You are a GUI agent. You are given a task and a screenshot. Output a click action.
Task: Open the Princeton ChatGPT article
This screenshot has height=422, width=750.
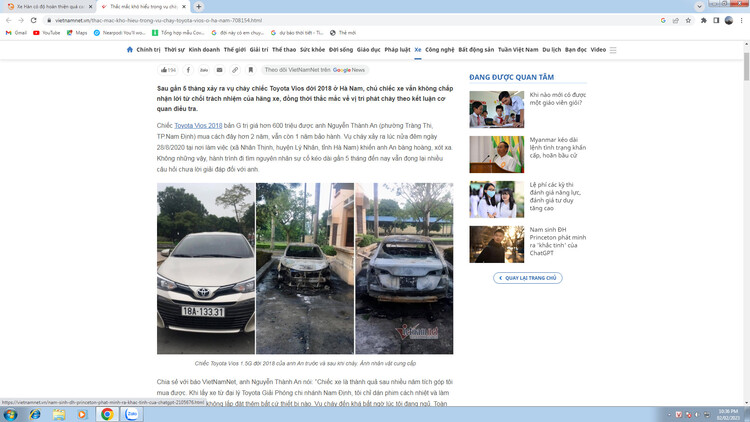558,241
